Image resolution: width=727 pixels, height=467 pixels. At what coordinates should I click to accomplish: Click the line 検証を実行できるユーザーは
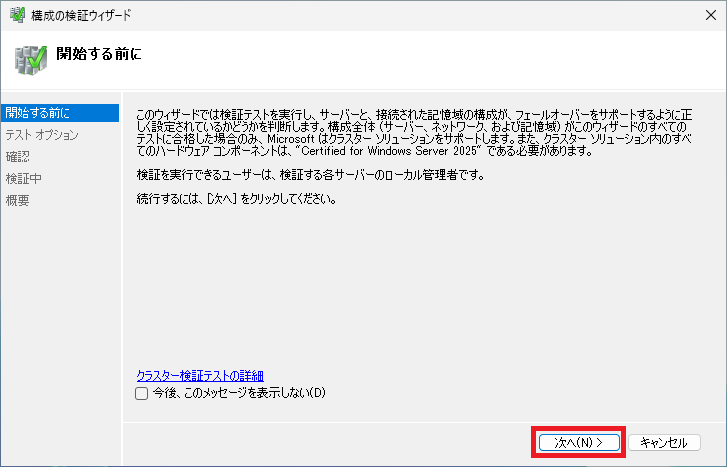click(x=311, y=175)
